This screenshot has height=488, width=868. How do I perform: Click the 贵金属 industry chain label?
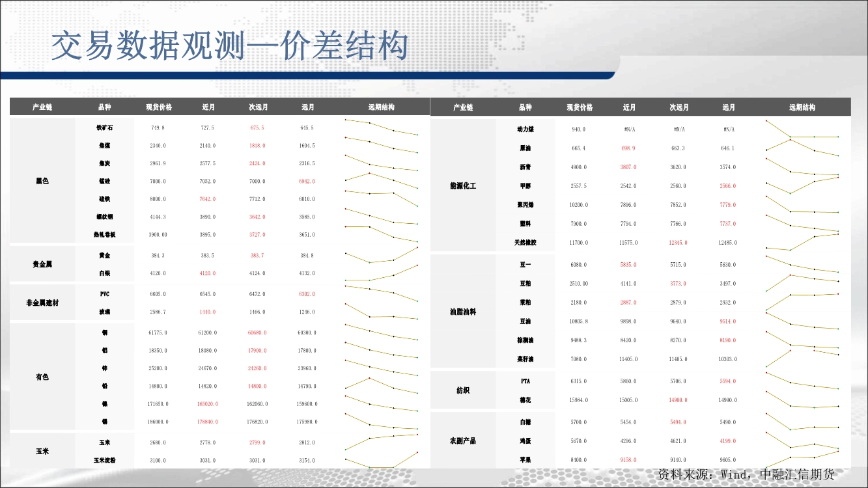(42, 264)
